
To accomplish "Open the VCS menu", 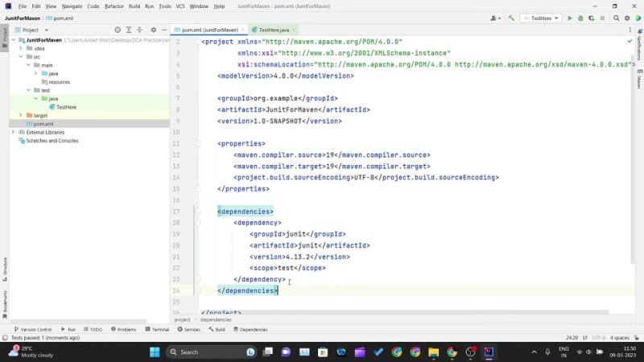I will point(180,6).
